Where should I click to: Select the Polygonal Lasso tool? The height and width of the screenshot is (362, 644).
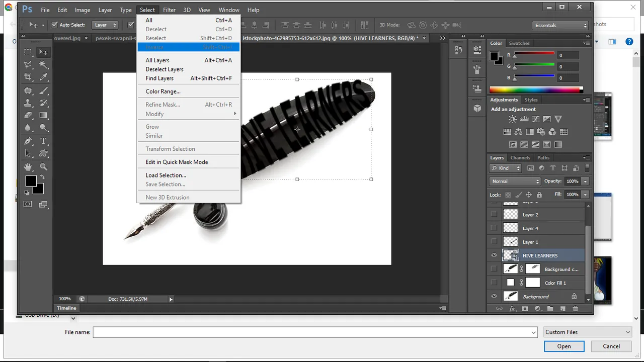tap(28, 65)
